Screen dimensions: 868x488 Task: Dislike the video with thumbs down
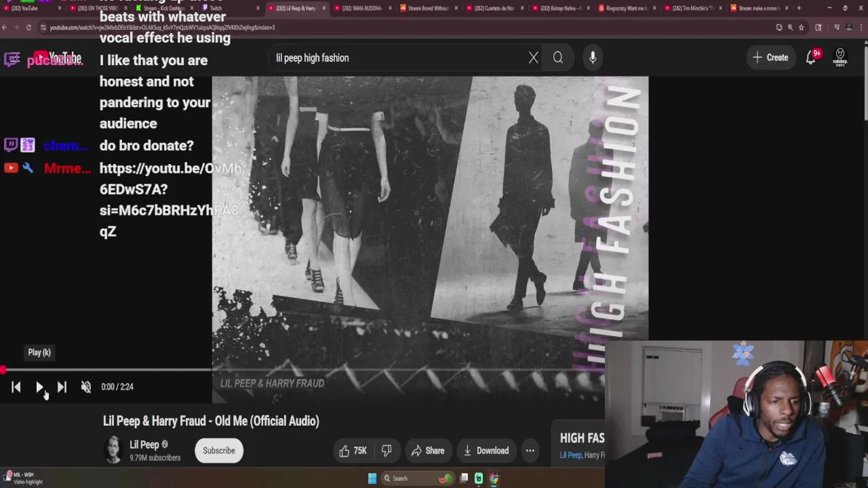tap(387, 451)
